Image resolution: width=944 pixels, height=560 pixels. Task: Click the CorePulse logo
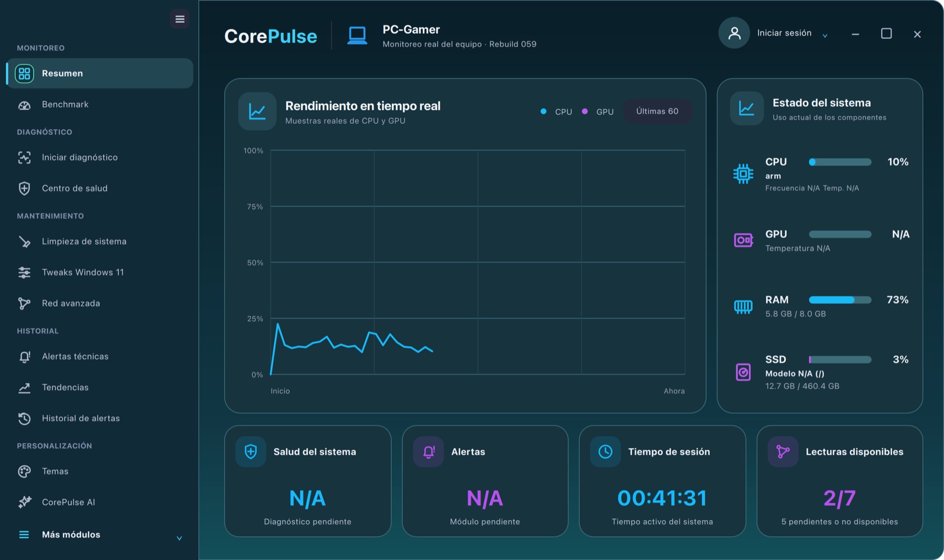pos(271,36)
